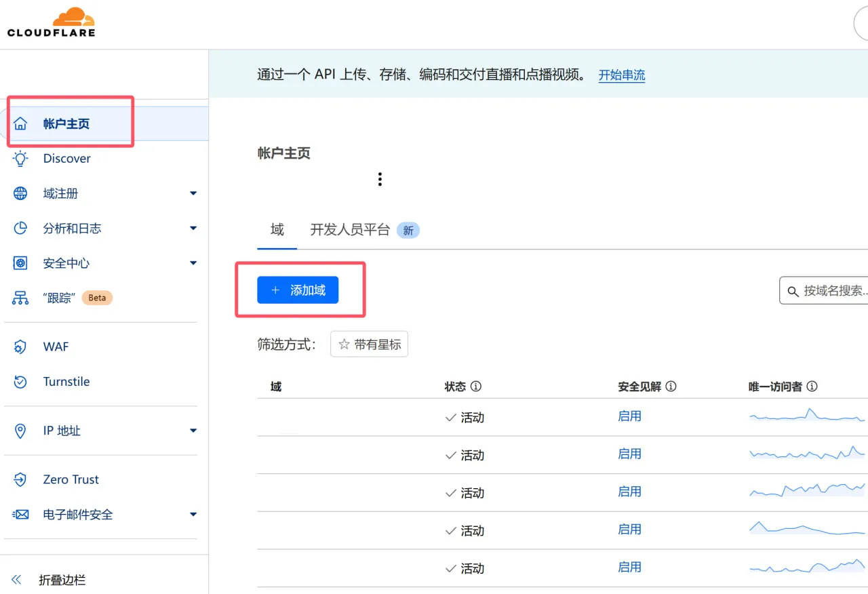The width and height of the screenshot is (868, 594).
Task: Click the first row's 启用 link
Action: click(629, 416)
